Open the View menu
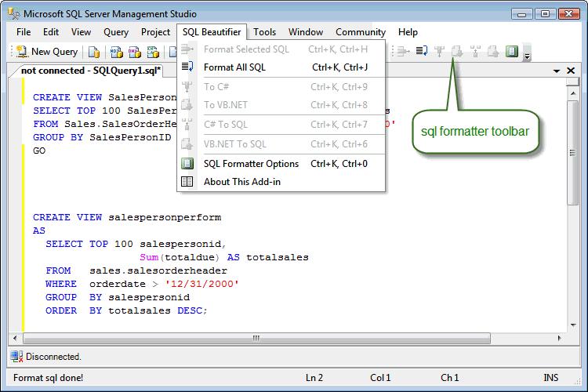This screenshot has height=392, width=588. click(81, 32)
